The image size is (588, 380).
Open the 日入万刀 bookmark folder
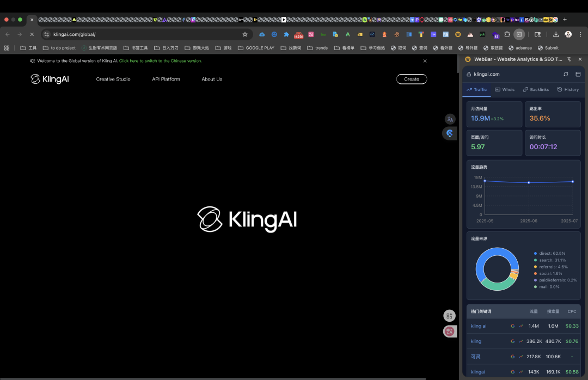166,48
